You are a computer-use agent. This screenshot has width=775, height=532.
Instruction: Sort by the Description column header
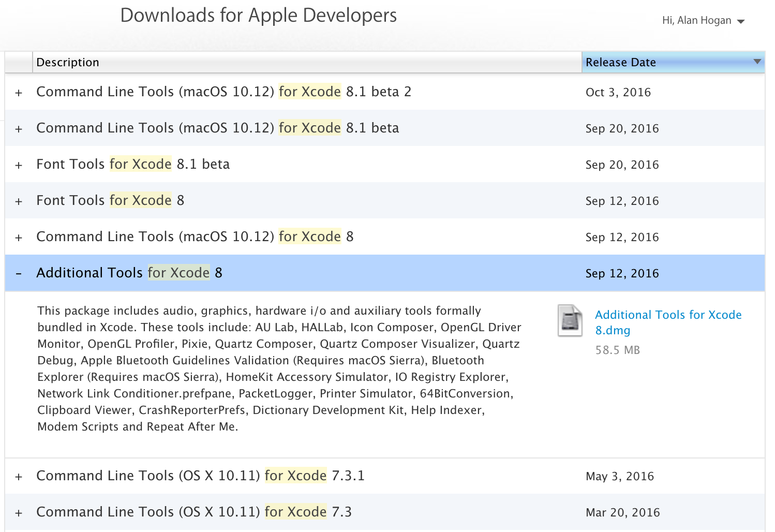pyautogui.click(x=307, y=62)
